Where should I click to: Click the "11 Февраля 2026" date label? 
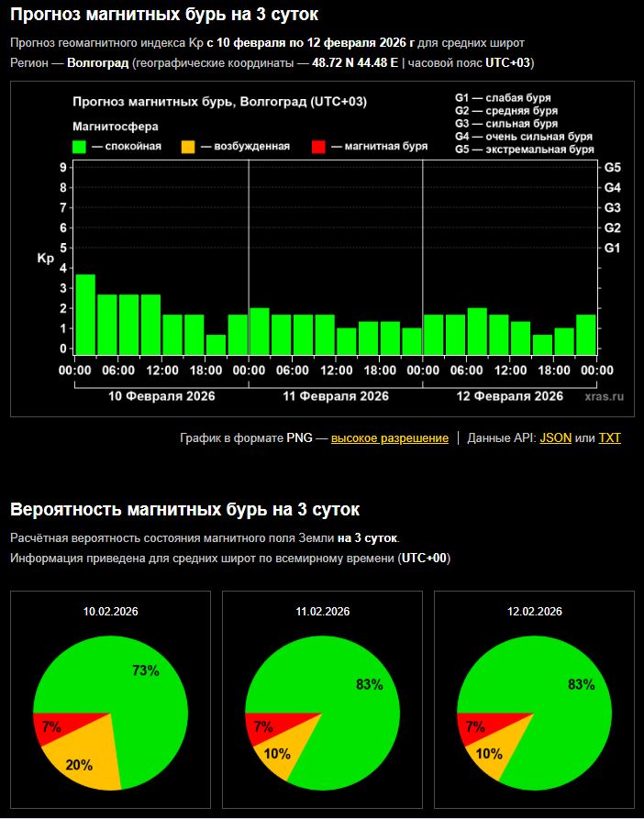click(336, 396)
